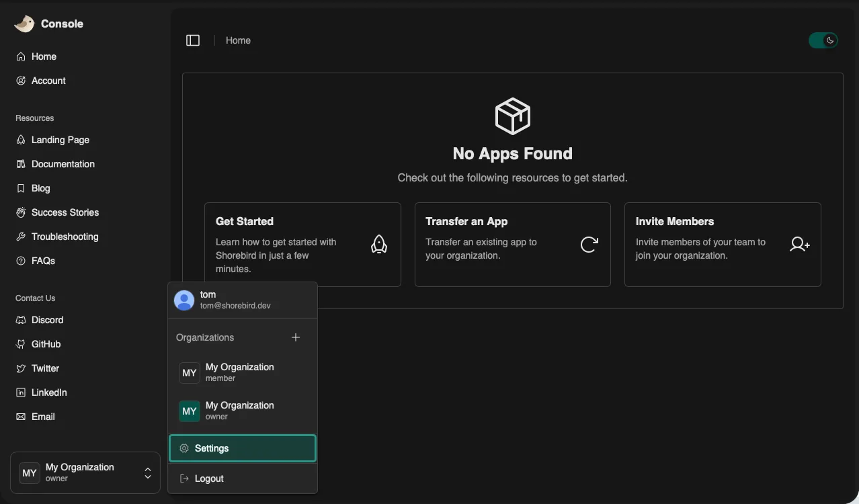The image size is (859, 504).
Task: Open Discord from the sidebar
Action: [47, 320]
